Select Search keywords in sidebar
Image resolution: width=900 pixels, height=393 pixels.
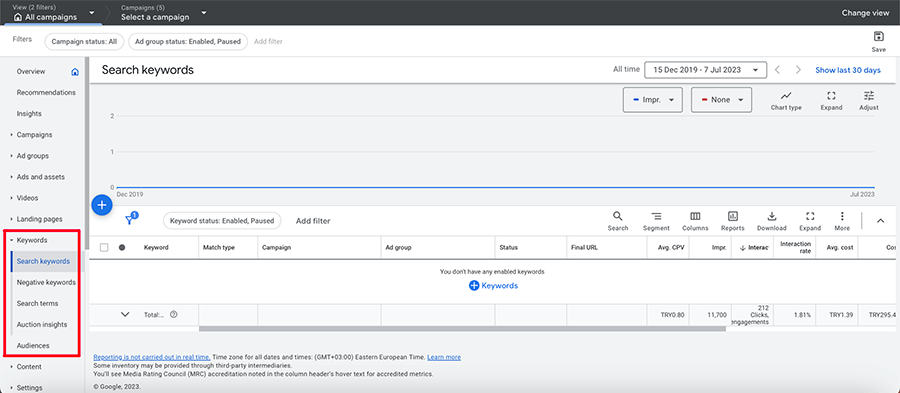coord(43,261)
